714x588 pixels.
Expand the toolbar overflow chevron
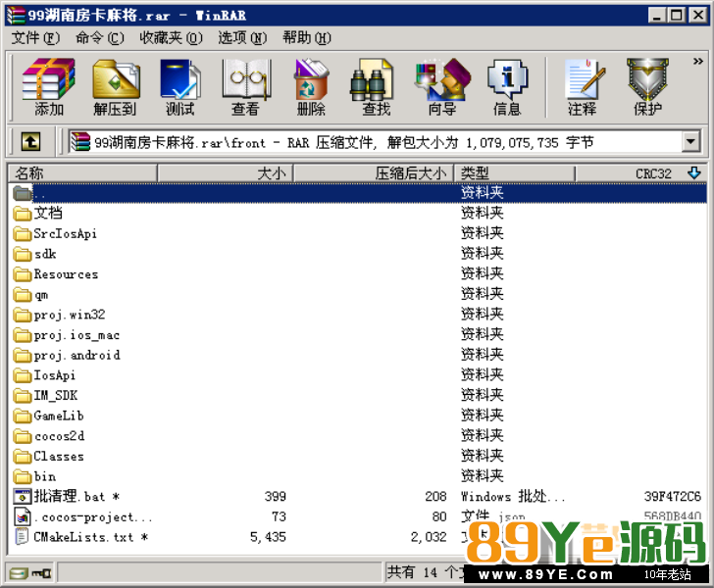[x=697, y=61]
